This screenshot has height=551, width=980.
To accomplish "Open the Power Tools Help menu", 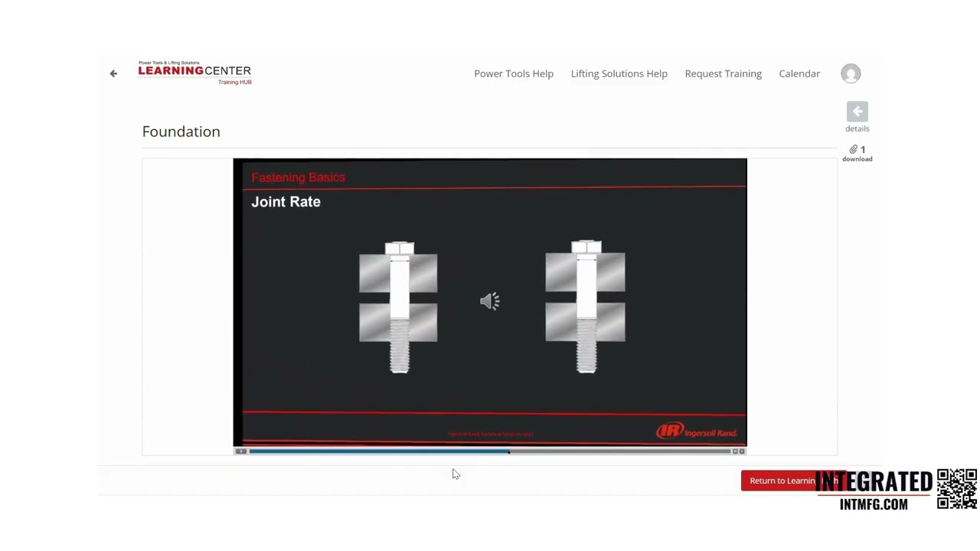I will click(x=514, y=73).
